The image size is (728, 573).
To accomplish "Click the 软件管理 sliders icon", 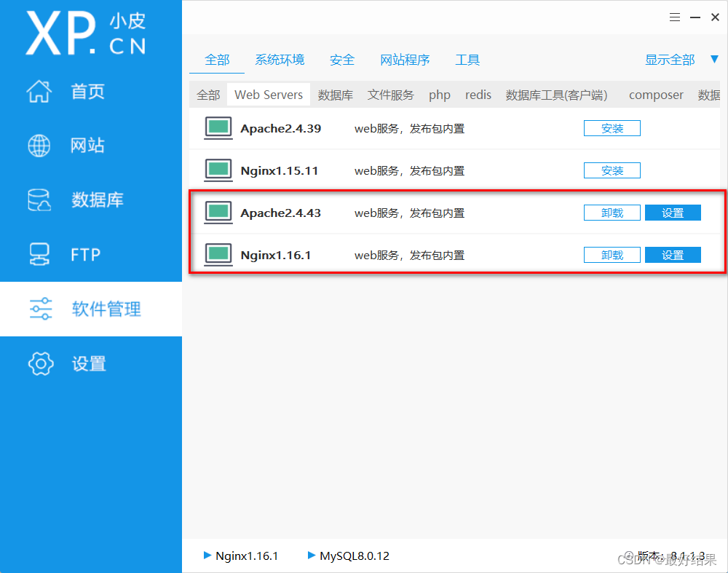I will pyautogui.click(x=41, y=309).
